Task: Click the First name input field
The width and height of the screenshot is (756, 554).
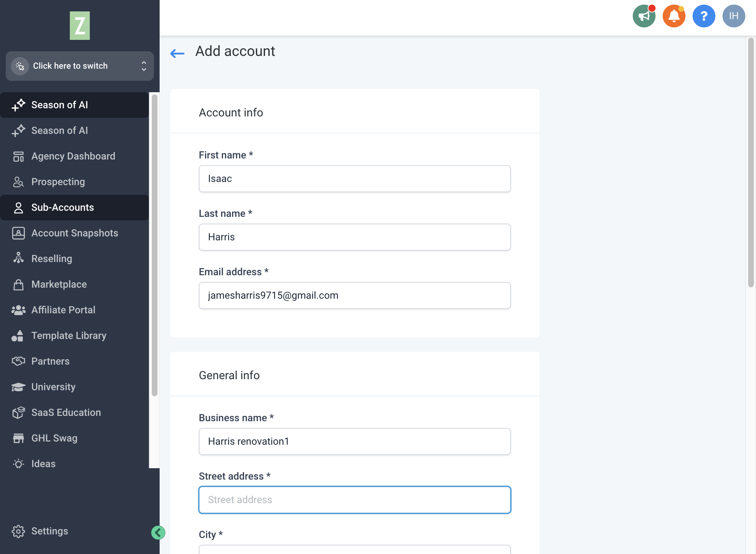Action: pyautogui.click(x=354, y=179)
